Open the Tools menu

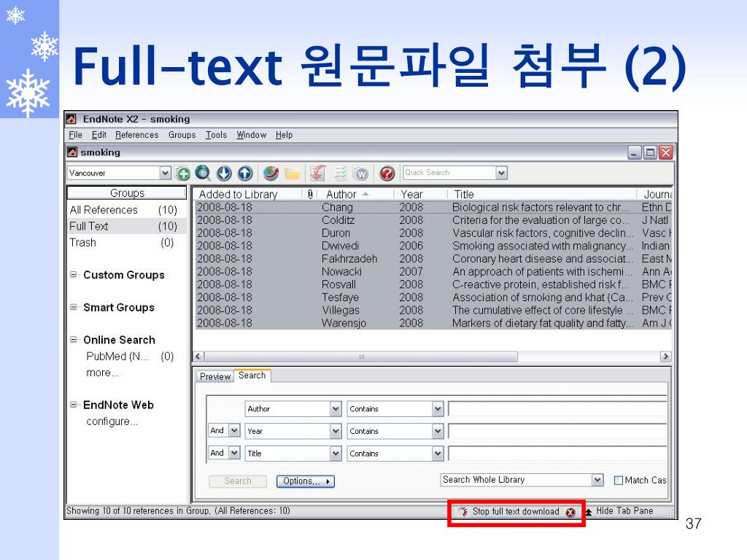tap(216, 135)
